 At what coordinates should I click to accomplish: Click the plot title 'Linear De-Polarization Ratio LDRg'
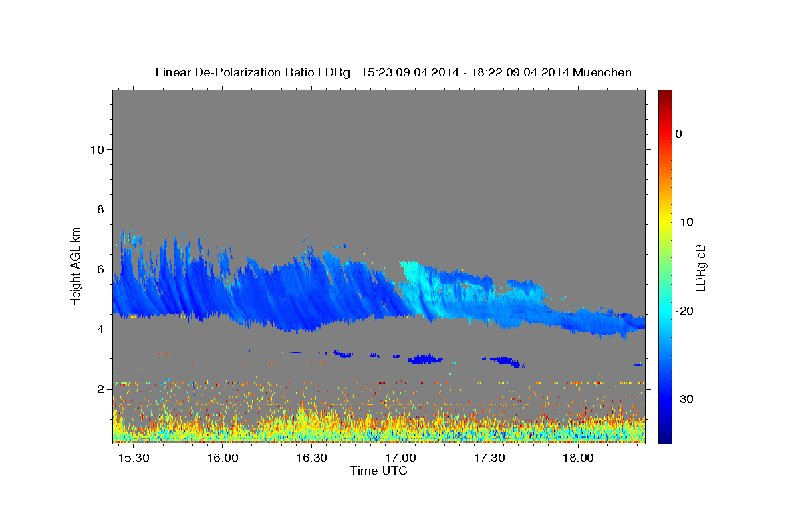coord(252,72)
